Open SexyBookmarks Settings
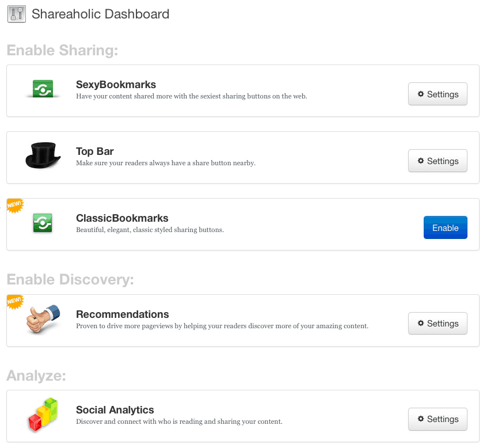 point(438,94)
